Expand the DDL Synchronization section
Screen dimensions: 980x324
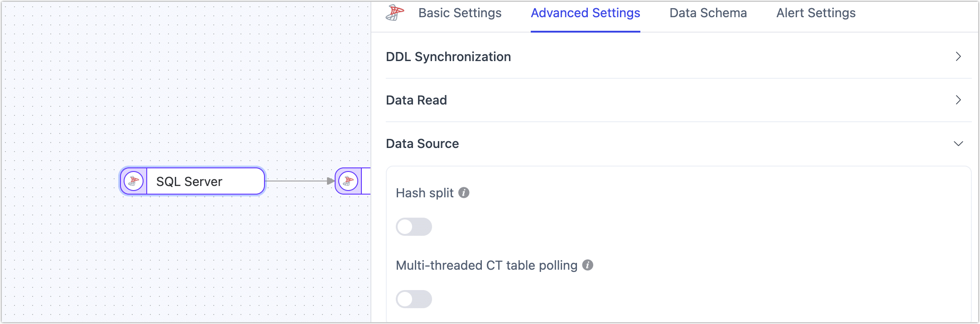(x=958, y=56)
